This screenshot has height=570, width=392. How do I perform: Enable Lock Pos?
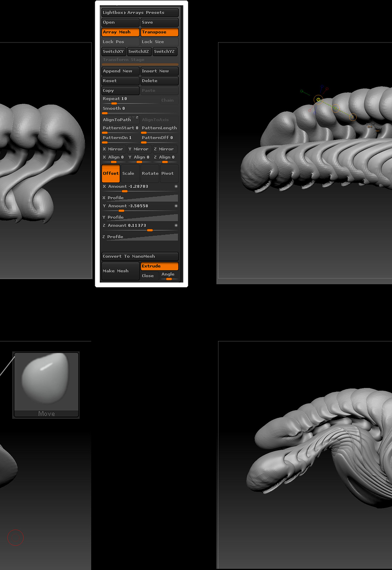pos(120,42)
